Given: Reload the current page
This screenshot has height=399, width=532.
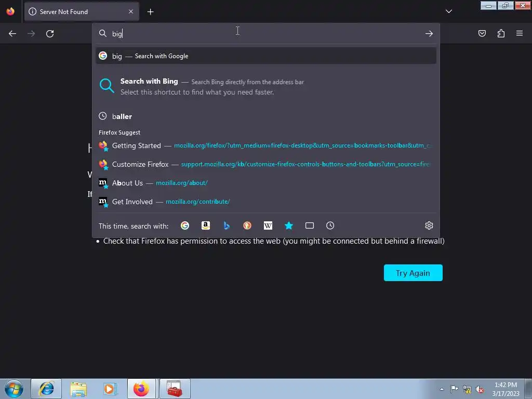Looking at the screenshot, I should pyautogui.click(x=50, y=34).
